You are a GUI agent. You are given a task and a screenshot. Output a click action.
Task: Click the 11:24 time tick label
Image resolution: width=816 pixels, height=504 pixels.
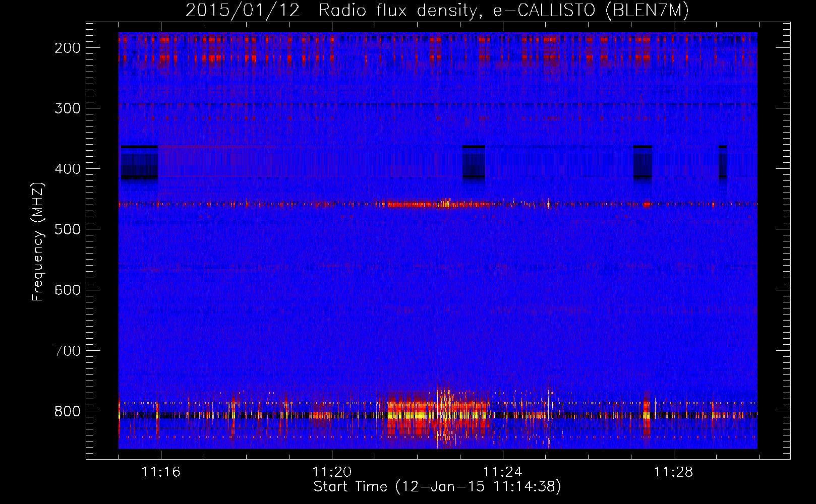[503, 472]
